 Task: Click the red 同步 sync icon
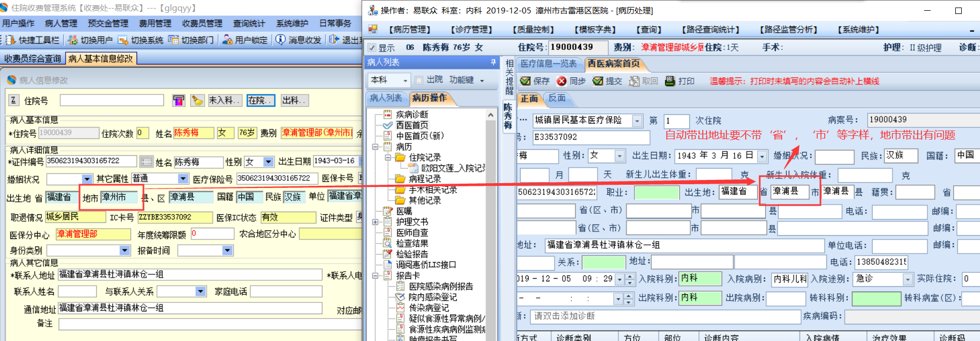561,81
